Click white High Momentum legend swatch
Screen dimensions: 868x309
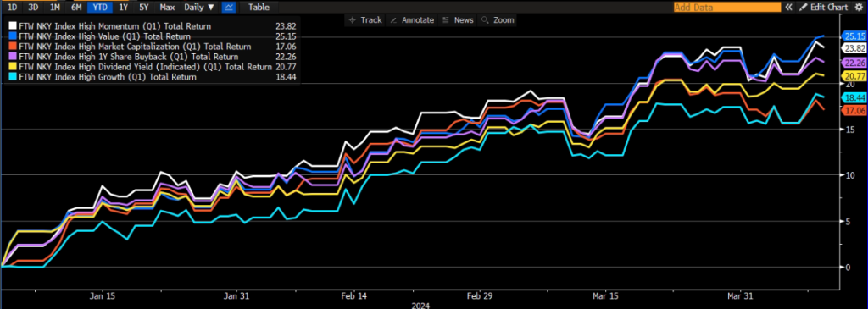(x=14, y=26)
